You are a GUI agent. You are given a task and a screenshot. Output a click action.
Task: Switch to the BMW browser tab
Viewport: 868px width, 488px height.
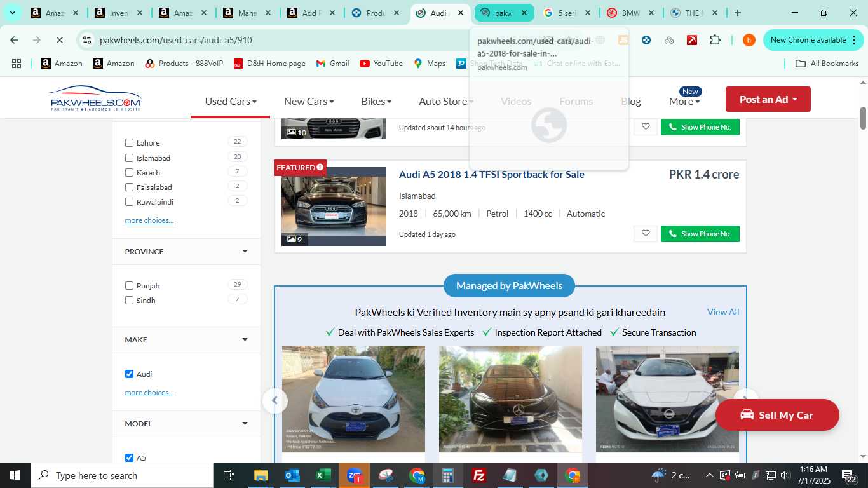(x=630, y=13)
